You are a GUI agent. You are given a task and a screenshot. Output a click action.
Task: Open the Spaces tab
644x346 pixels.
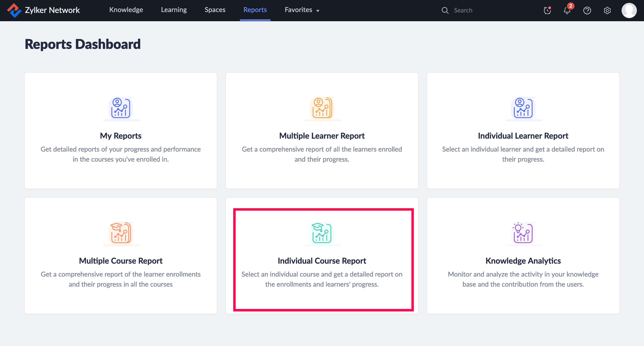tap(215, 10)
